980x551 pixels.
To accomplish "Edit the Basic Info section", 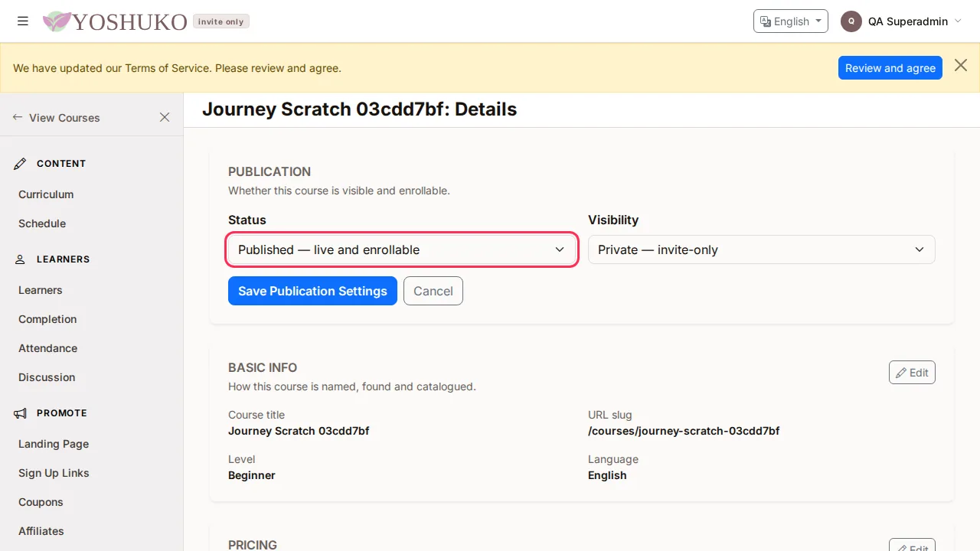I will click(912, 373).
